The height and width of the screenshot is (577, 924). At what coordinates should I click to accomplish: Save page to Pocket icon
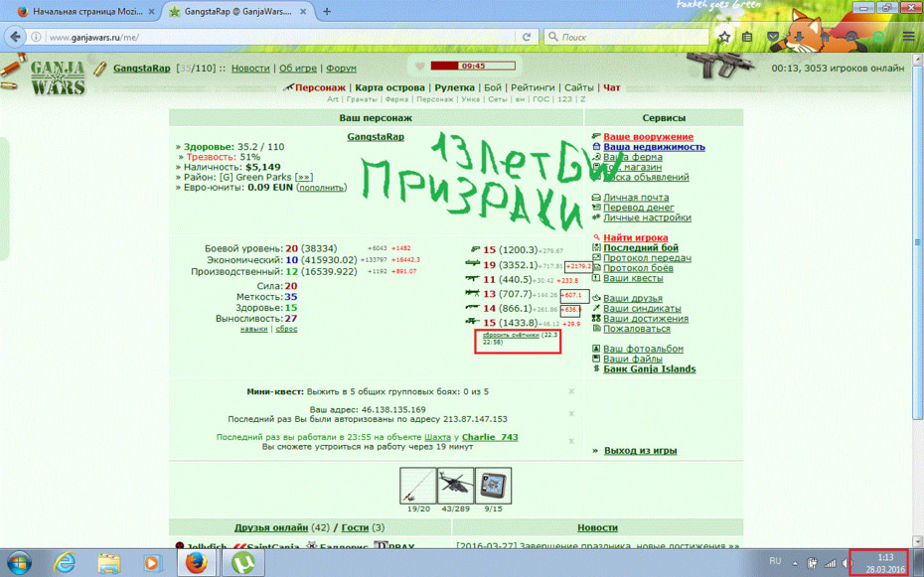point(773,37)
